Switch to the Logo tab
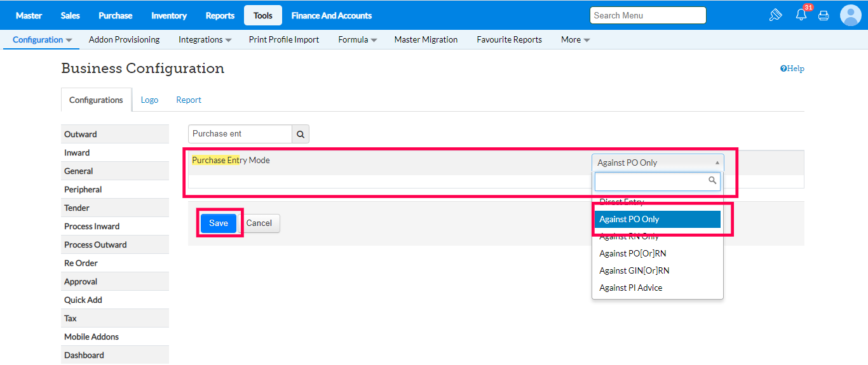Screen dimensions: 868x365 pyautogui.click(x=149, y=100)
